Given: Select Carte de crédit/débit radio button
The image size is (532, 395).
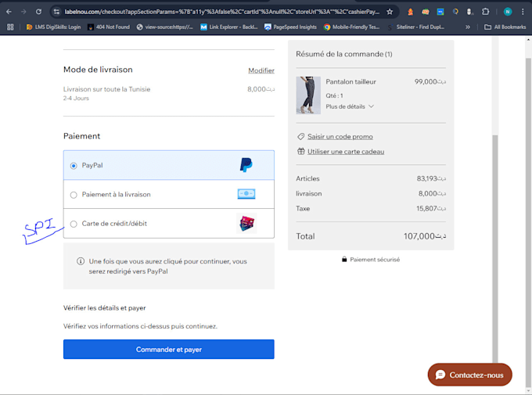Looking at the screenshot, I should pos(74,224).
